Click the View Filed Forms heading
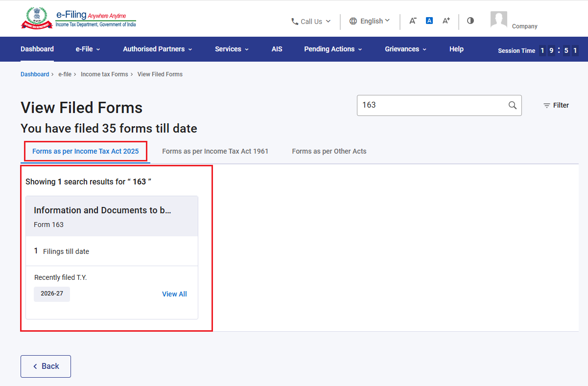Image resolution: width=588 pixels, height=386 pixels. (x=82, y=108)
